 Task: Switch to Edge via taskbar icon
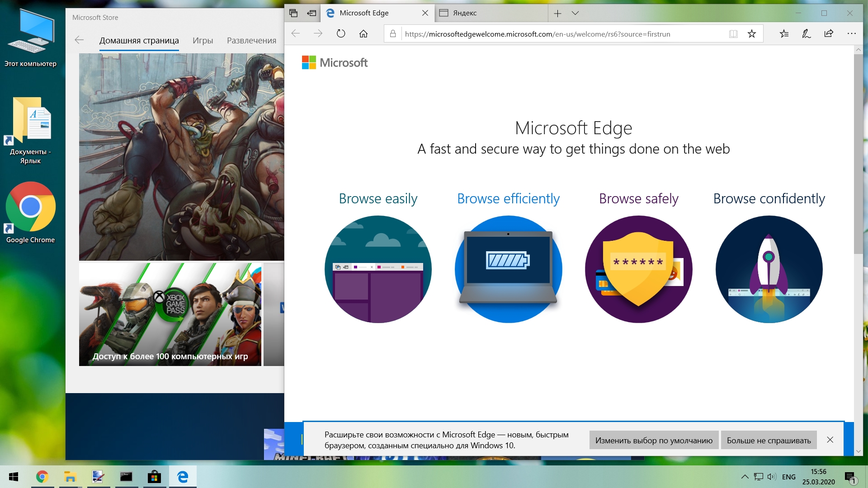(x=183, y=477)
